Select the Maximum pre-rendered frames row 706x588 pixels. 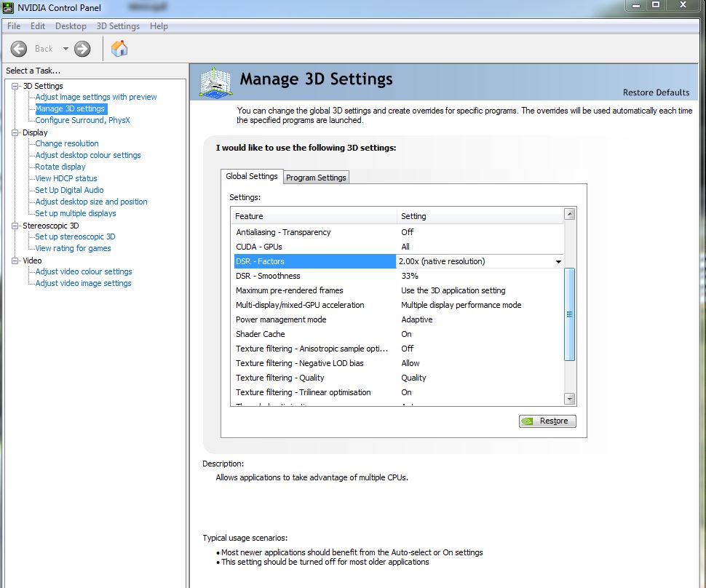point(398,290)
